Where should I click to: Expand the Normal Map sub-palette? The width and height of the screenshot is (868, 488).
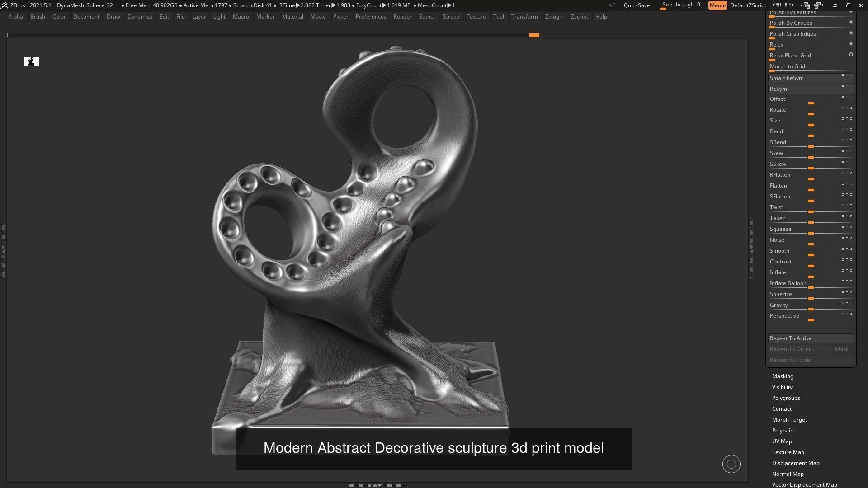[x=788, y=474]
